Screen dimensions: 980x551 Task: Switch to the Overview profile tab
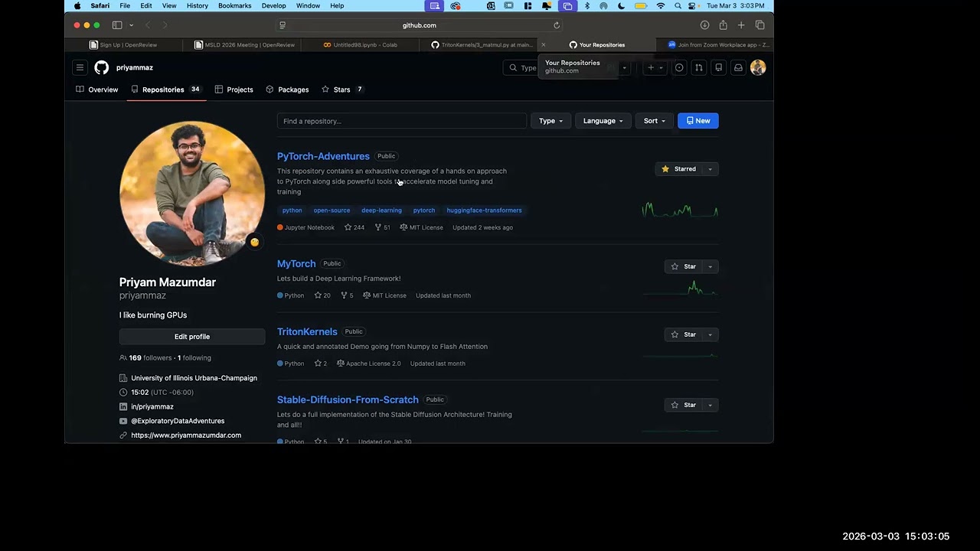coord(97,90)
